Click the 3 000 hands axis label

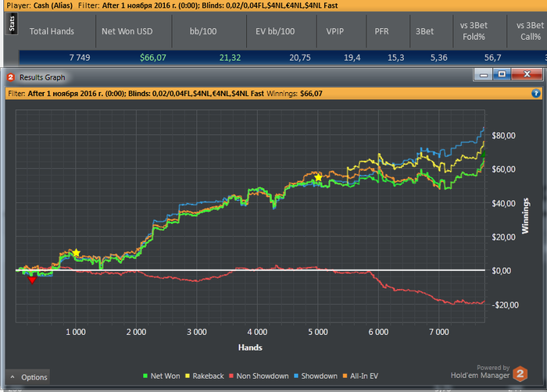click(x=197, y=332)
